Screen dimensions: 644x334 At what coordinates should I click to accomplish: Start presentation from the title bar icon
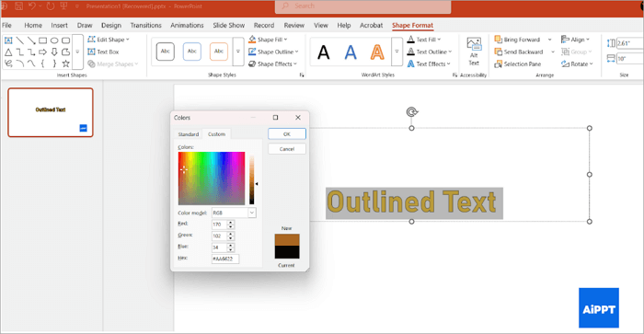click(x=63, y=6)
